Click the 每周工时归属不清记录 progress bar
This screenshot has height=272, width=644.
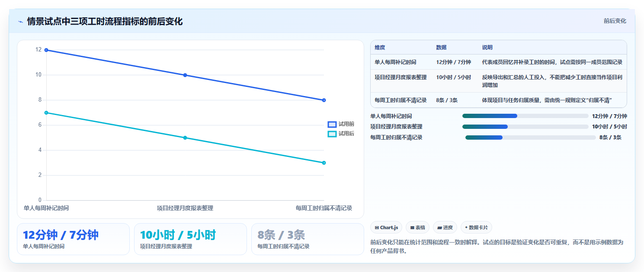(530, 138)
